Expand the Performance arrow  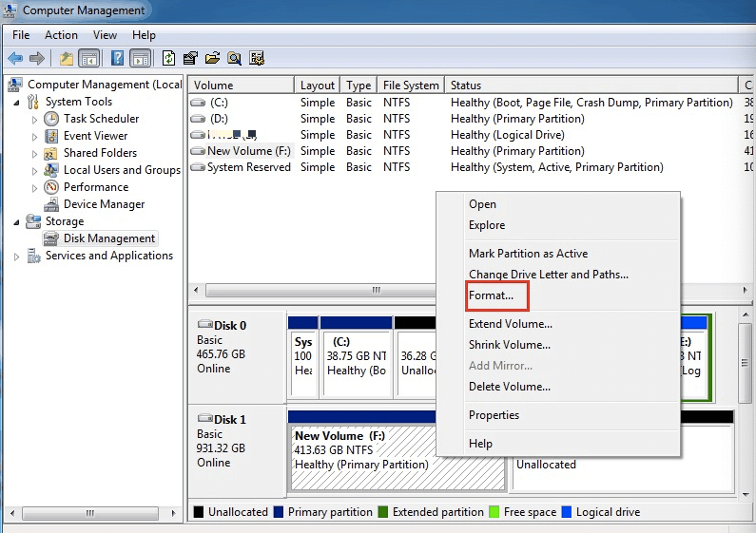[x=34, y=188]
